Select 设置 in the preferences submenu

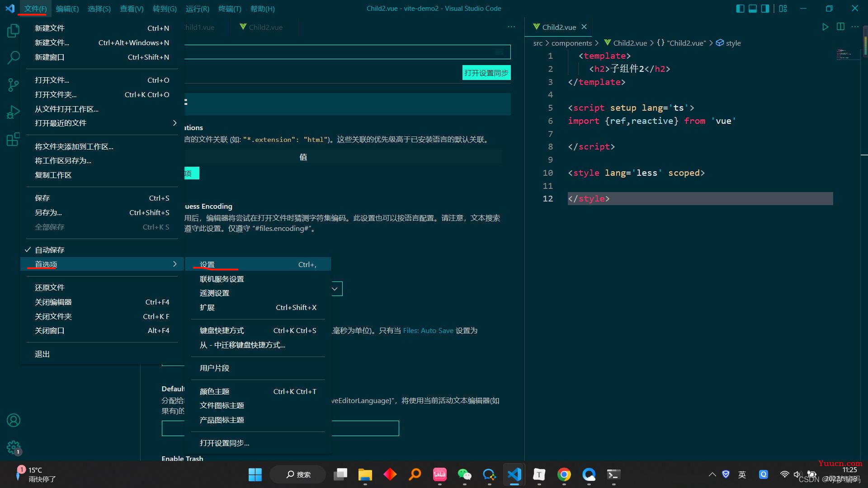[258, 264]
